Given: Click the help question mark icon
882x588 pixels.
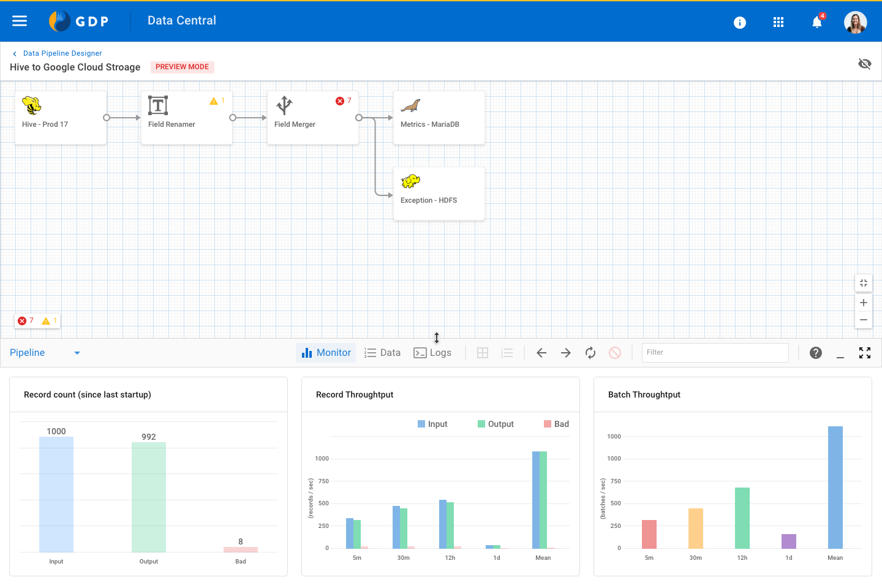Looking at the screenshot, I should (816, 353).
